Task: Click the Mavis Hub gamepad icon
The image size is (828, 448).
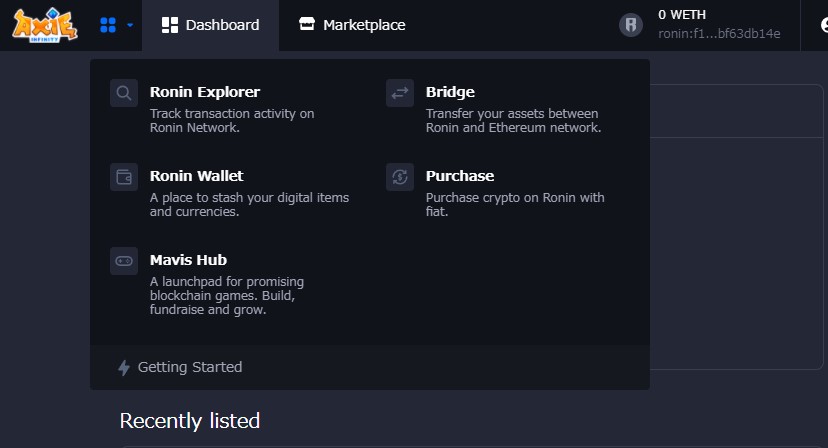Action: coord(124,261)
